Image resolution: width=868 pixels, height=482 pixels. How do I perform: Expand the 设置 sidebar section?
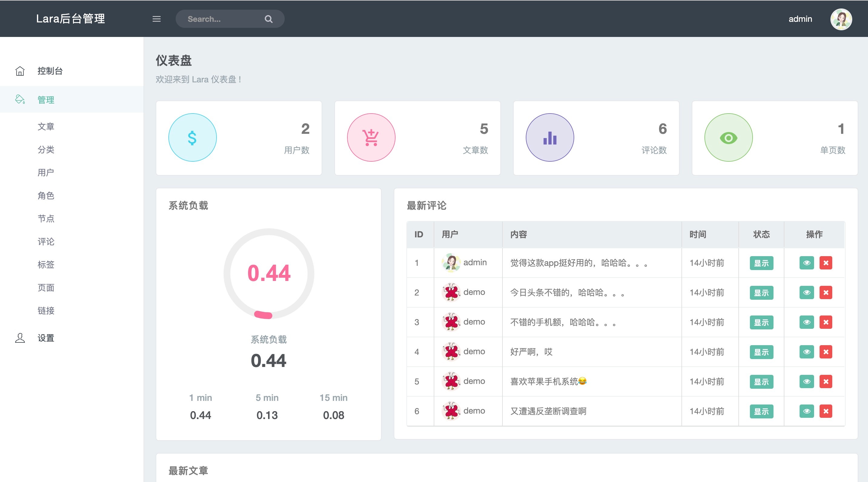pyautogui.click(x=46, y=338)
